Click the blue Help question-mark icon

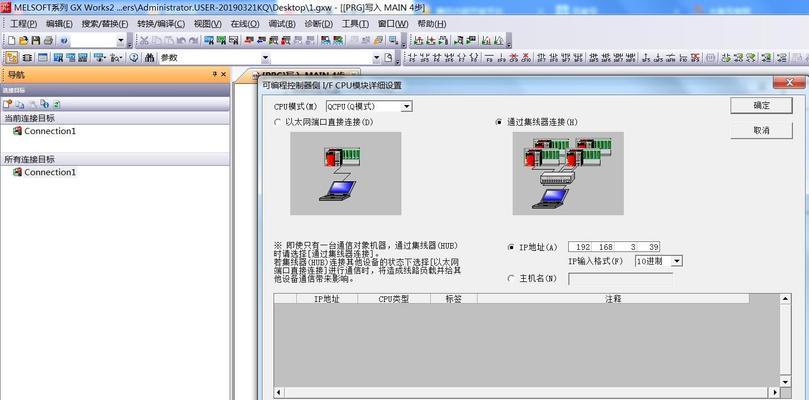click(x=64, y=40)
